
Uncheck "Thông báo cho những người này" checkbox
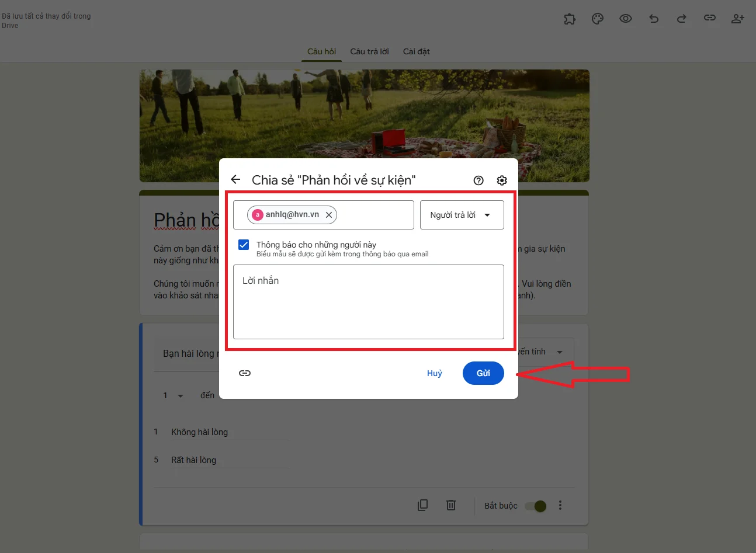point(244,245)
